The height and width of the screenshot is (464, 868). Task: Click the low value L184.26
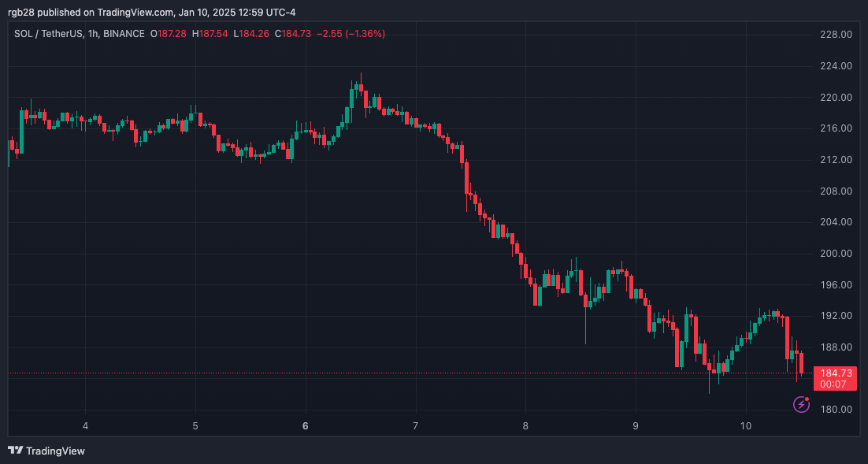tap(251, 34)
